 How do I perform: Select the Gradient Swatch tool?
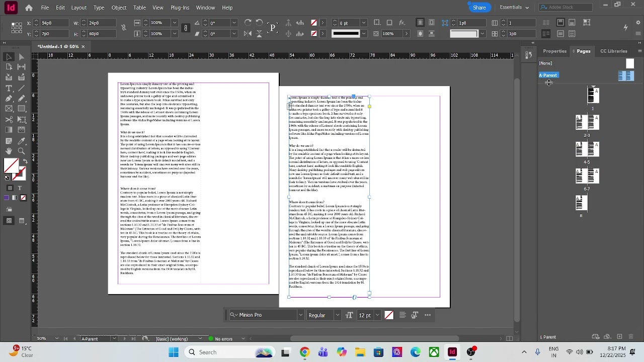click(9, 130)
